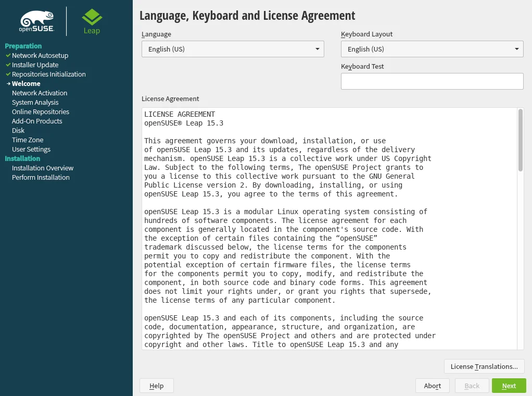Click into the Keyboard Test field

[432, 81]
